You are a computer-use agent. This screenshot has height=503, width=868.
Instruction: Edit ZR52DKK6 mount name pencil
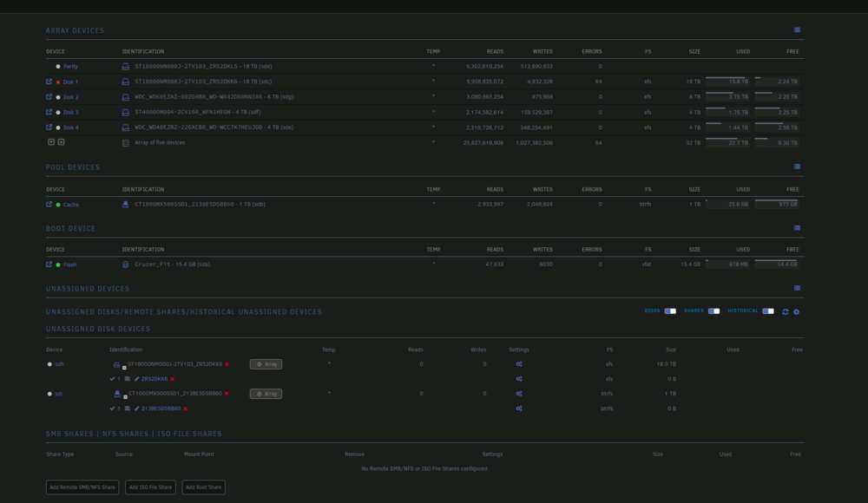[x=137, y=379]
